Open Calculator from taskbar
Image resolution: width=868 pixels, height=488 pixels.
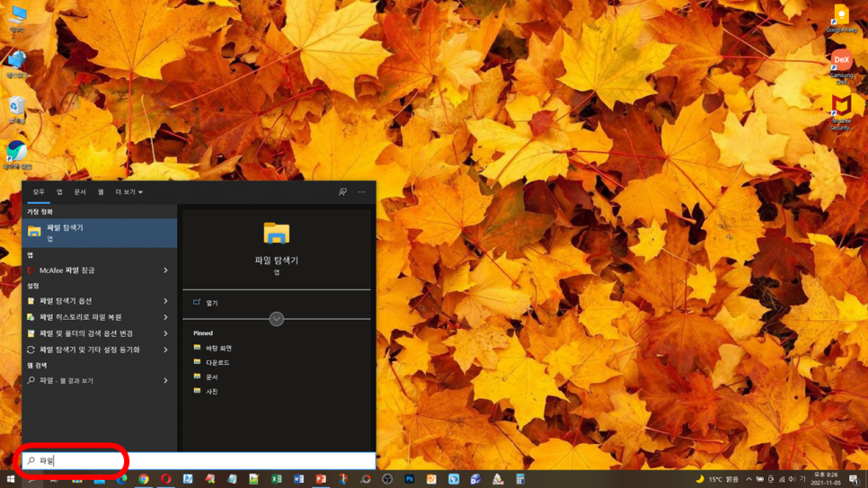pos(519,479)
